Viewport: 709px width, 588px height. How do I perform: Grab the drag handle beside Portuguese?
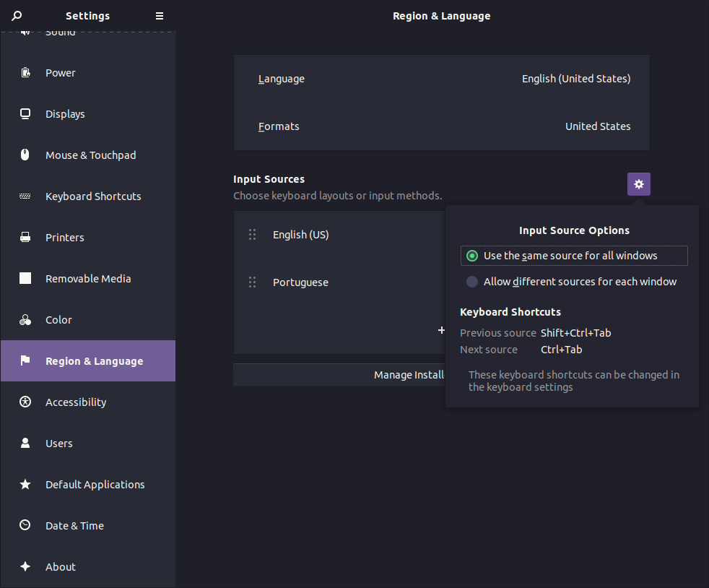coord(252,282)
